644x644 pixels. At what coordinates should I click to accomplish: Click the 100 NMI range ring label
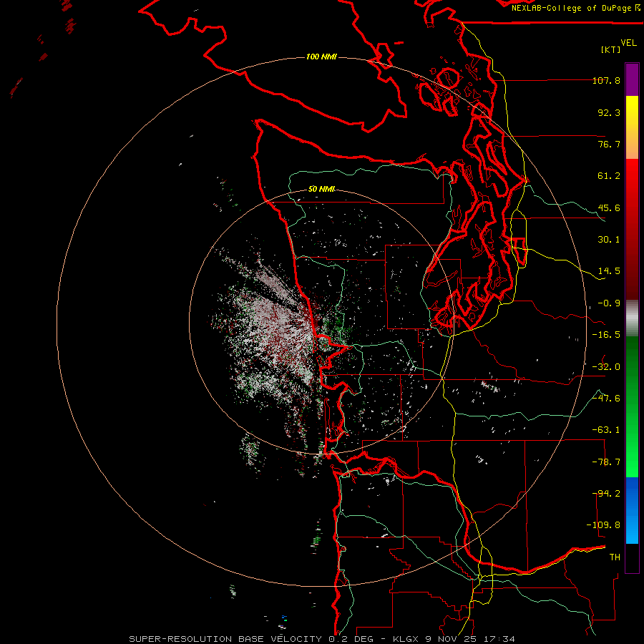(x=321, y=57)
